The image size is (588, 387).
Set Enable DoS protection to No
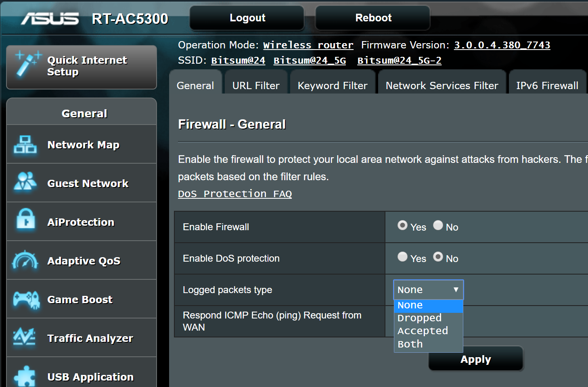tap(438, 257)
